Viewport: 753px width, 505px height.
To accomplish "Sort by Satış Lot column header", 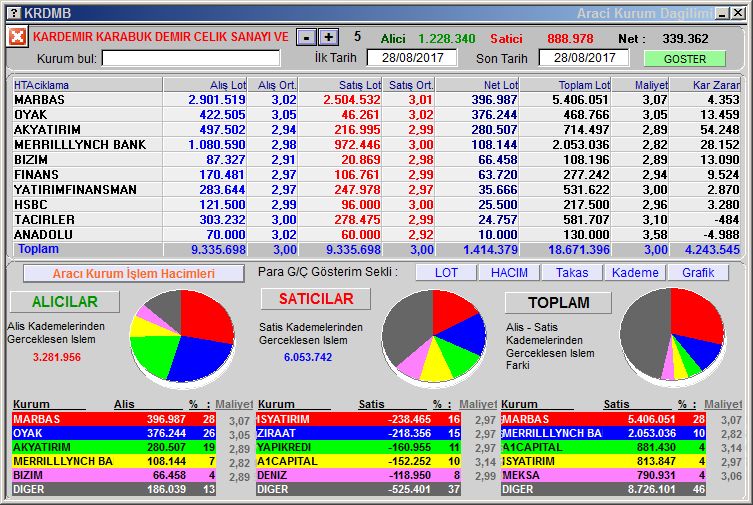I will coord(340,85).
